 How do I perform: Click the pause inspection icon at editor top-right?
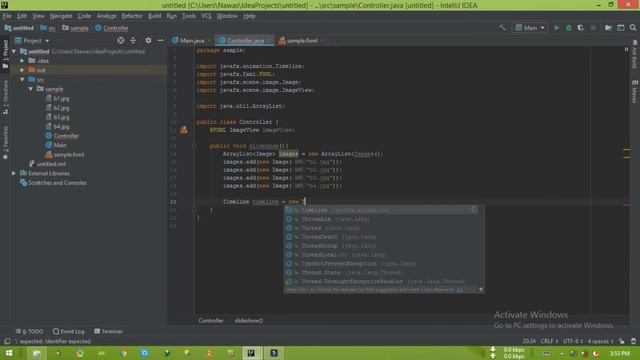626,49
